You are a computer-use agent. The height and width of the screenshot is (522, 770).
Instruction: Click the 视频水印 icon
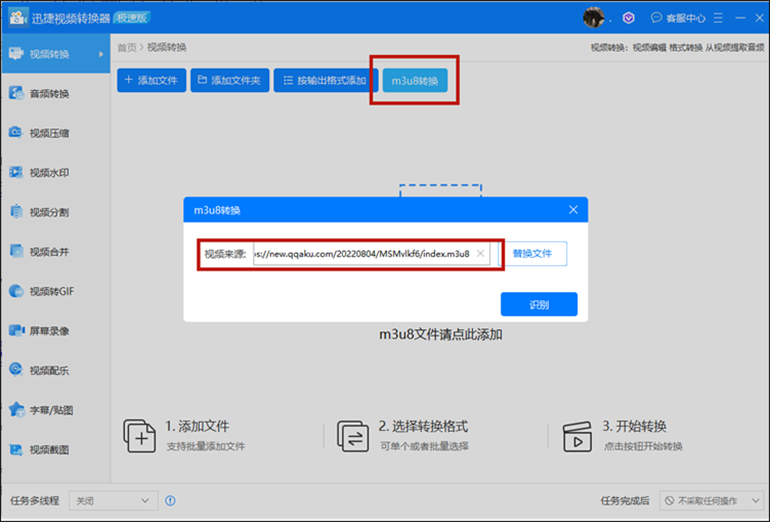click(16, 172)
